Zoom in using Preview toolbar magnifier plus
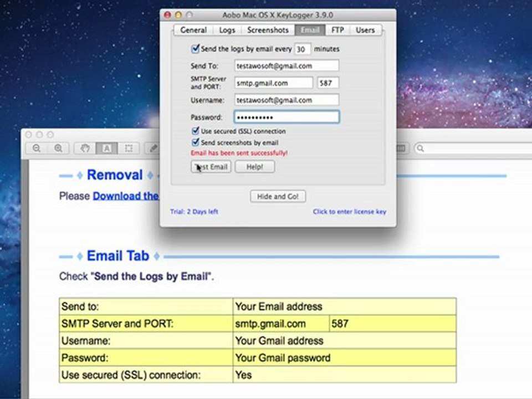Image resolution: width=532 pixels, height=399 pixels. (58, 149)
